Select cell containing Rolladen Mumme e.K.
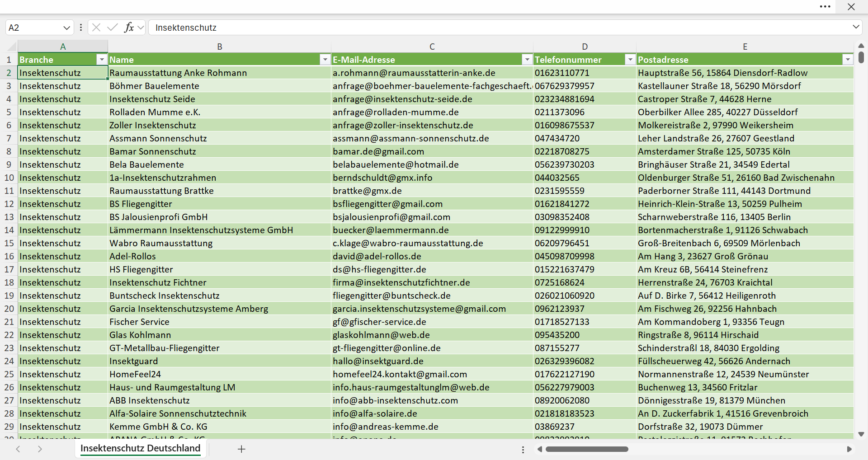Screen dimensions: 868x460 [219, 112]
